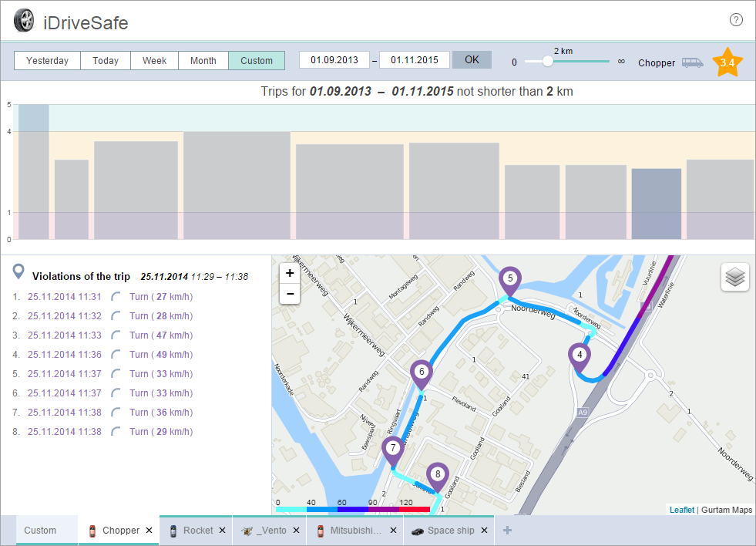Open the help question mark icon
The image size is (756, 546).
pos(736,20)
